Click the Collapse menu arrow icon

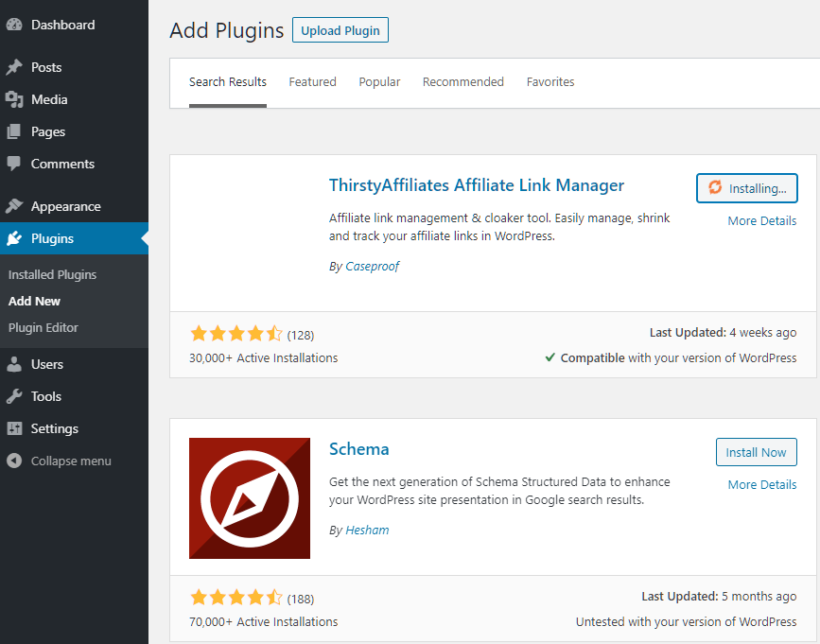[14, 461]
